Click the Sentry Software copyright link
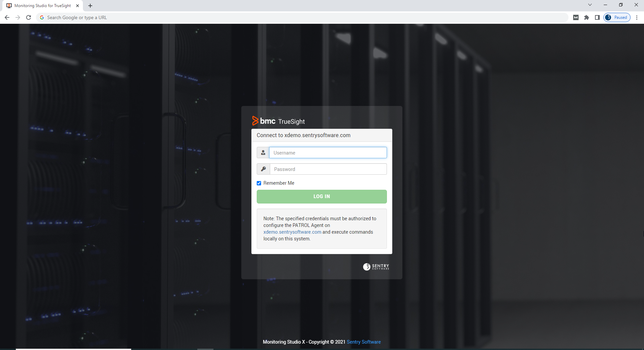 click(x=363, y=342)
